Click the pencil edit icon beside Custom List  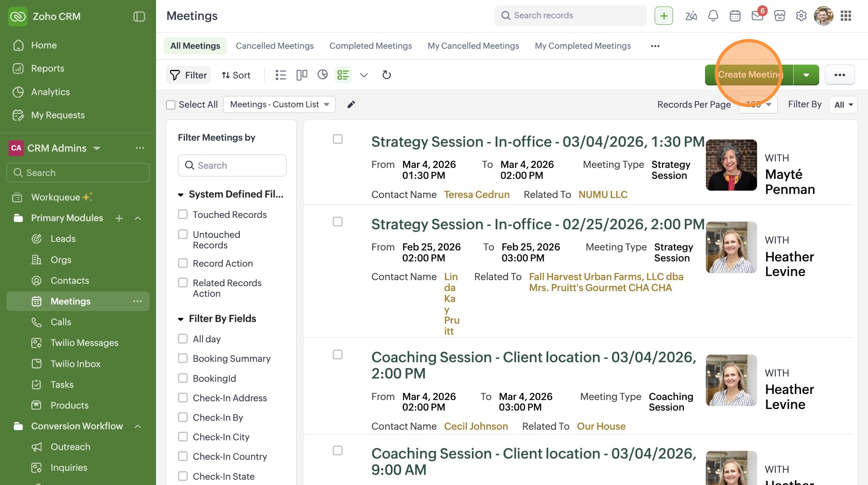point(351,104)
